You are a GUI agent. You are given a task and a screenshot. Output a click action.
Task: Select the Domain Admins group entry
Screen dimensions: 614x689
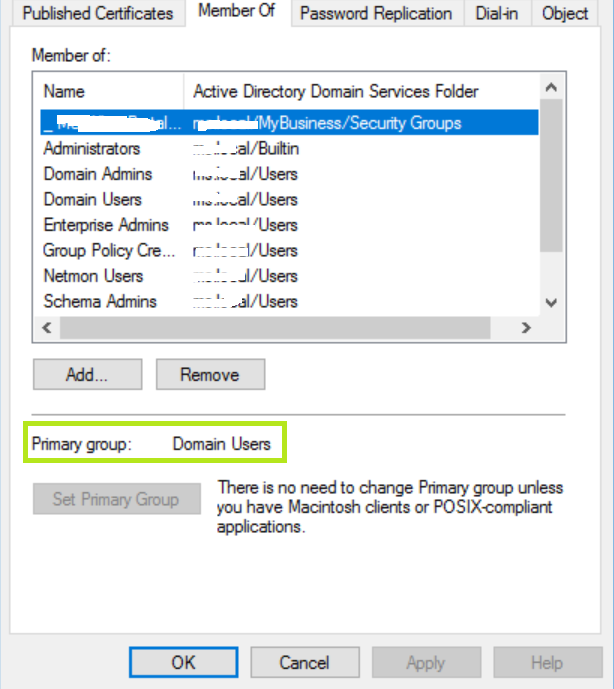[x=92, y=174]
